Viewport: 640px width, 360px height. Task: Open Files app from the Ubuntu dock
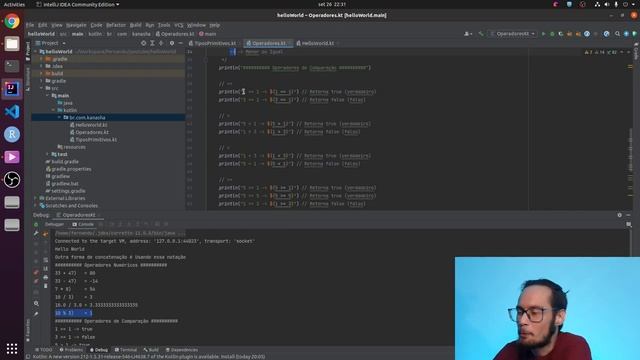tap(12, 44)
